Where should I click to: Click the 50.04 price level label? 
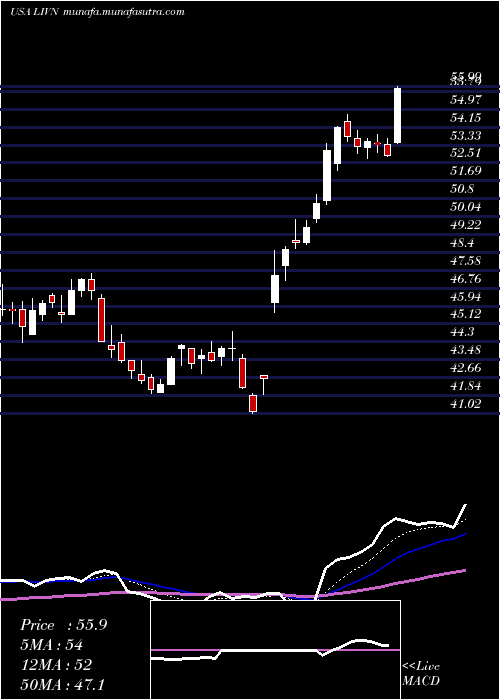[466, 207]
